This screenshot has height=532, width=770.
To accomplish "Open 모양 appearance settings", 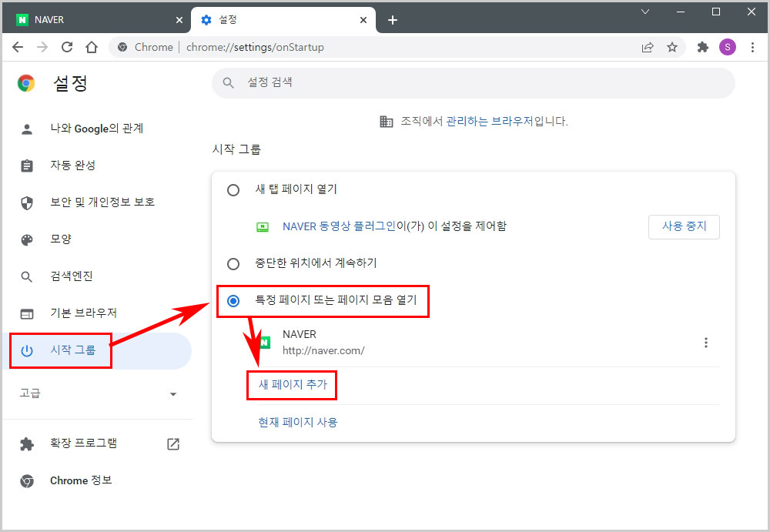I will [x=97, y=239].
